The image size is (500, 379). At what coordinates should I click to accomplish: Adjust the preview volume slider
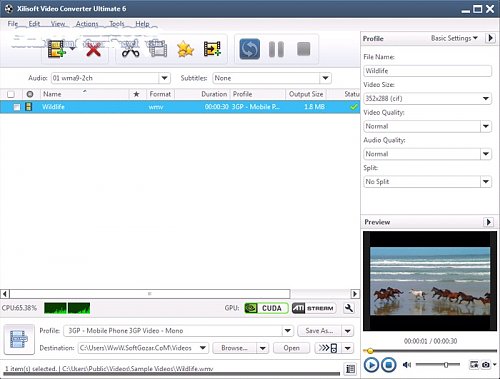point(446,365)
